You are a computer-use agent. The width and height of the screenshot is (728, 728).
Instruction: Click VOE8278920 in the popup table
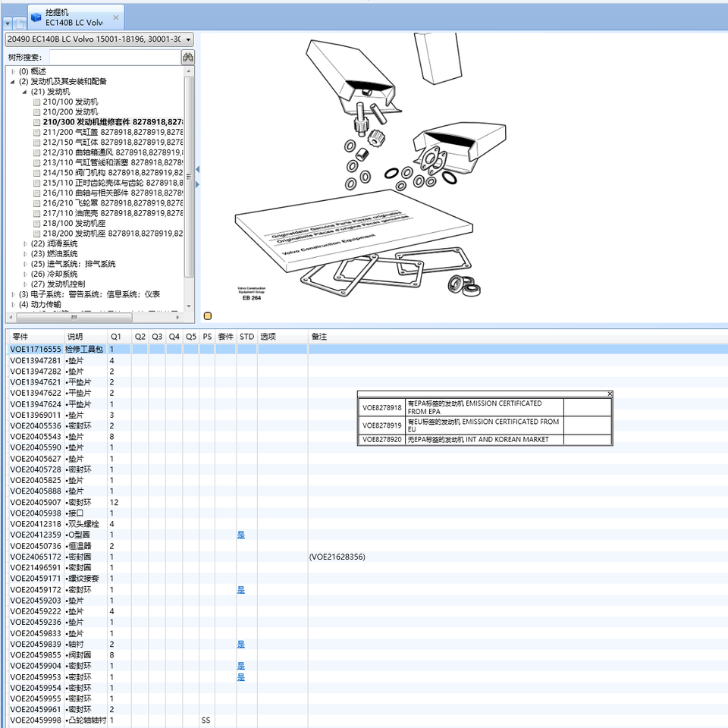pos(381,440)
